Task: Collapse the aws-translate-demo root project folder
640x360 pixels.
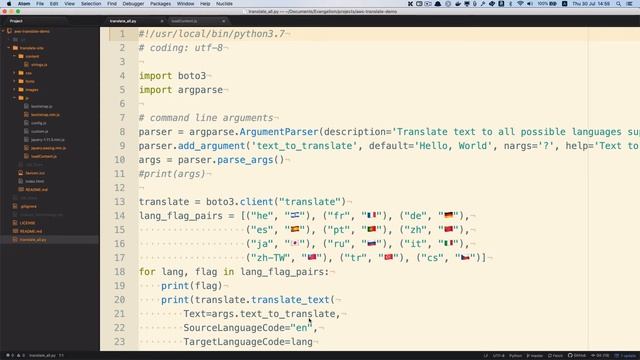Action: [x=3, y=31]
